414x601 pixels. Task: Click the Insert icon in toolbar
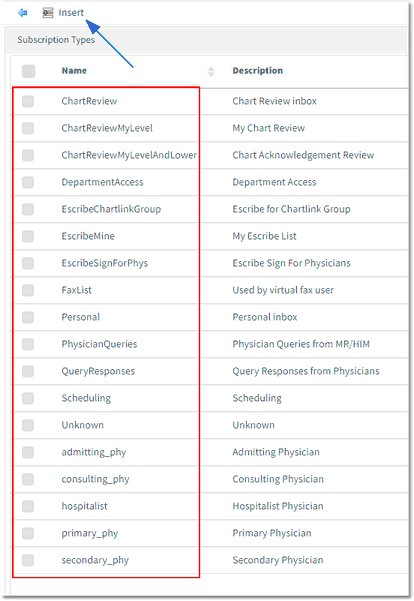pyautogui.click(x=48, y=13)
